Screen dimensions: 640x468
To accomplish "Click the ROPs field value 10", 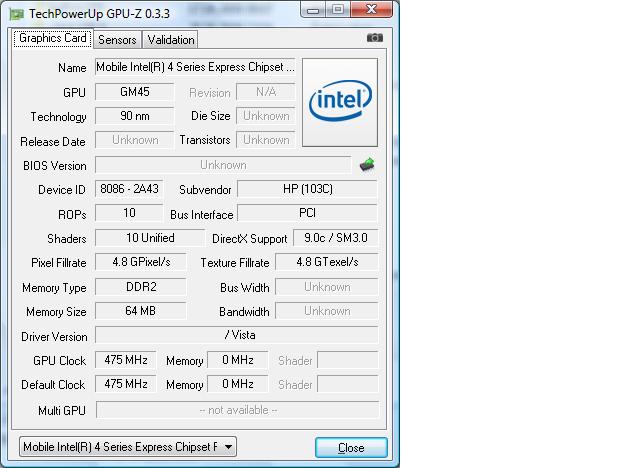I will tap(129, 213).
